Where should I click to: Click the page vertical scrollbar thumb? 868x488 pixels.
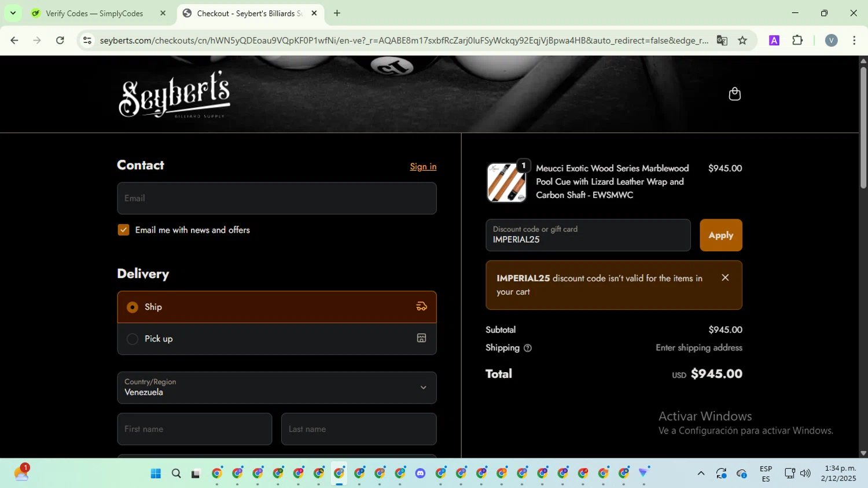(863, 127)
